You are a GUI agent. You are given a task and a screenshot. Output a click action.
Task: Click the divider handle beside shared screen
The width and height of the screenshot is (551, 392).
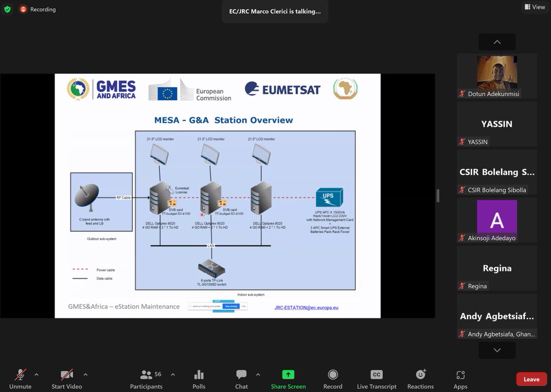pyautogui.click(x=438, y=196)
